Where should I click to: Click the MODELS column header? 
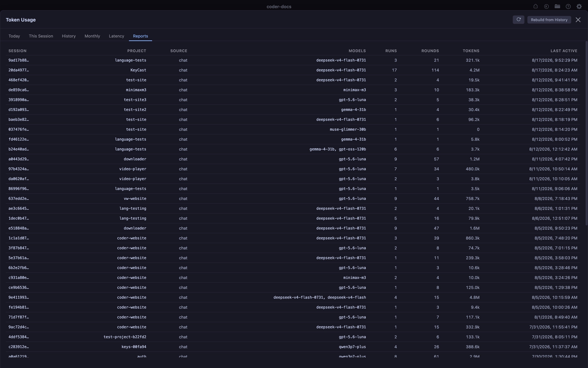(x=357, y=51)
